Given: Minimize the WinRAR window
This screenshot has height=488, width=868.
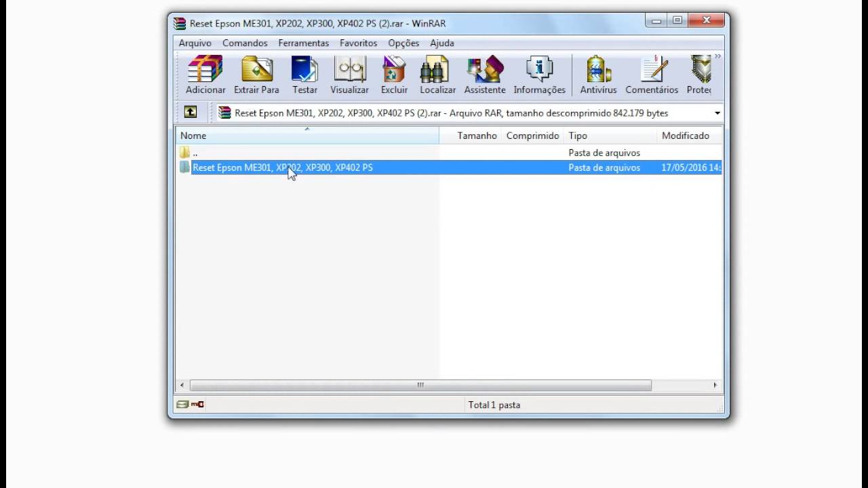Looking at the screenshot, I should pyautogui.click(x=656, y=21).
